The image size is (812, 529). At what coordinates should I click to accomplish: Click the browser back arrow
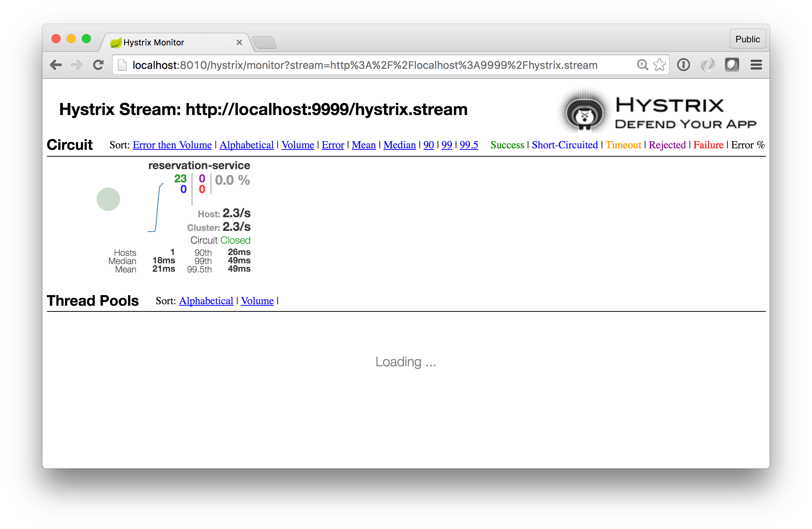pyautogui.click(x=56, y=65)
